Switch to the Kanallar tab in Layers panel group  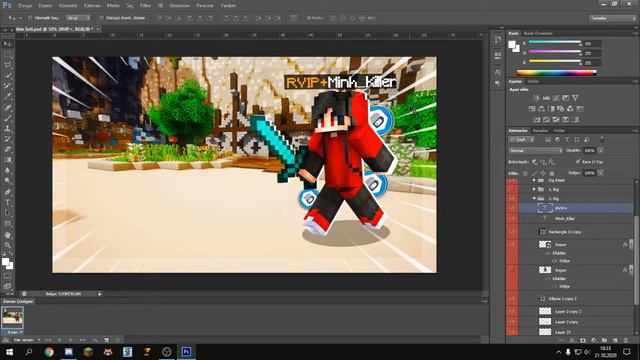coord(540,131)
